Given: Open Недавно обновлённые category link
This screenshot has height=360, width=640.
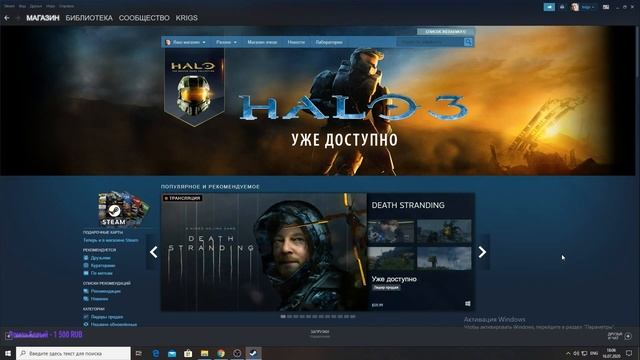Looking at the screenshot, I should 114,324.
